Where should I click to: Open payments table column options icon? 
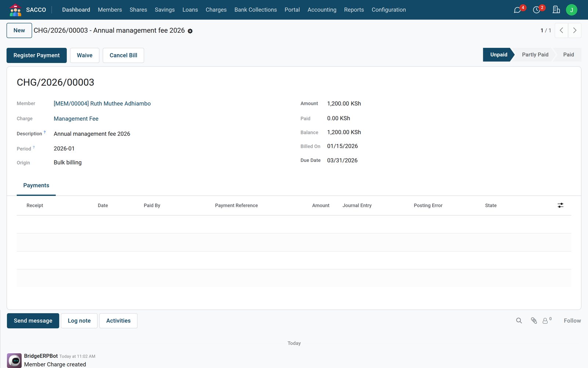pos(560,205)
